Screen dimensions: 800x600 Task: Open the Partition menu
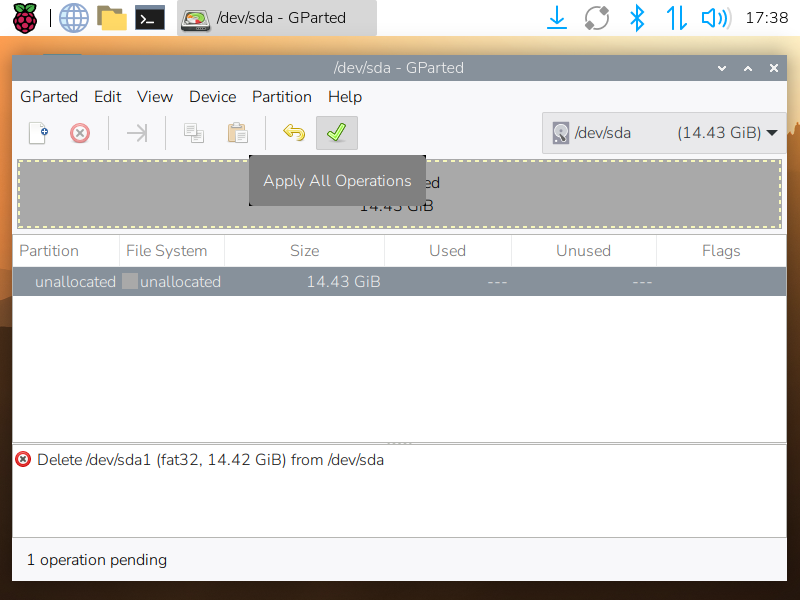pos(281,97)
